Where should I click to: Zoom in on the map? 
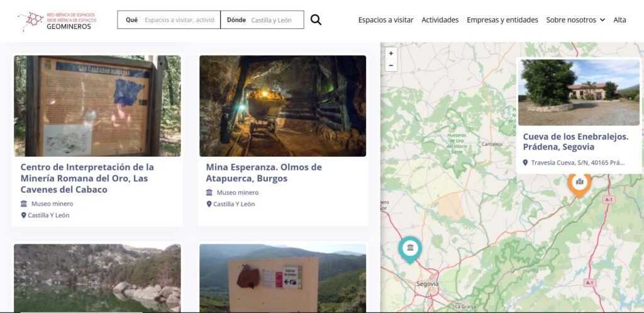coord(391,54)
